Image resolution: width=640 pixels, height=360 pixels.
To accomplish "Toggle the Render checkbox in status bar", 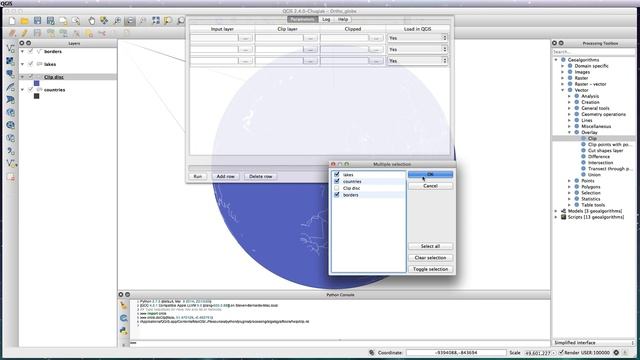I will pyautogui.click(x=561, y=352).
